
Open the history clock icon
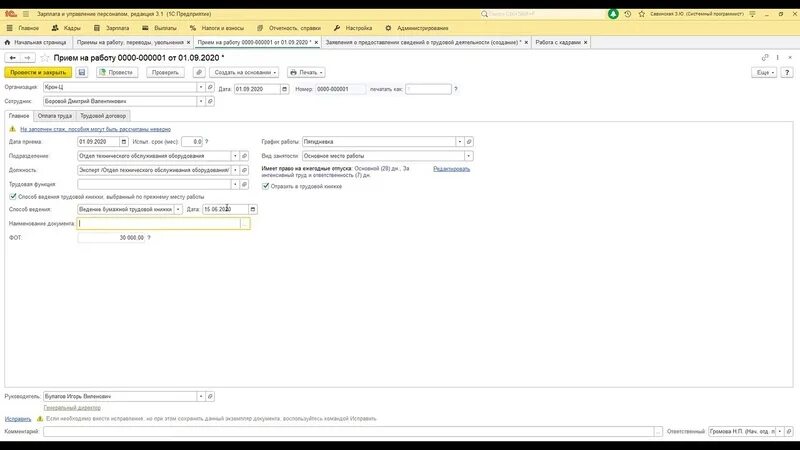click(x=628, y=14)
